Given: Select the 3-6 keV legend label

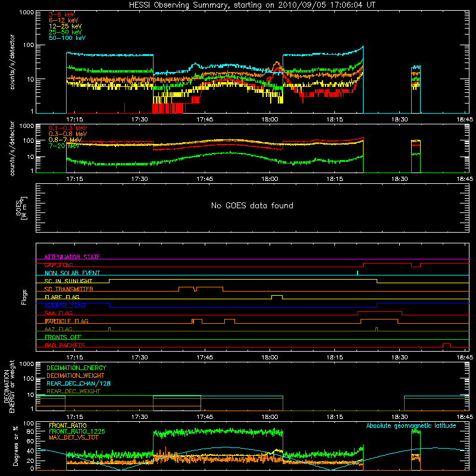Looking at the screenshot, I should [61, 14].
